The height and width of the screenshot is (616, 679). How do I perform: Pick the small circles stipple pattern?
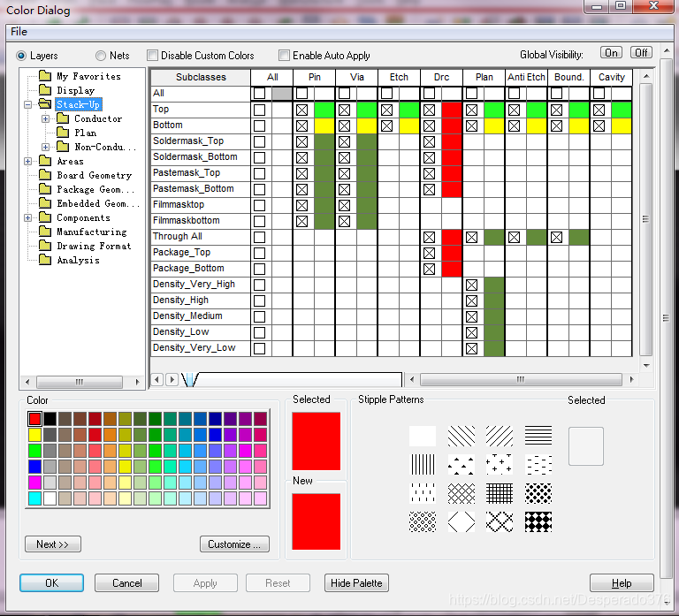(x=423, y=521)
